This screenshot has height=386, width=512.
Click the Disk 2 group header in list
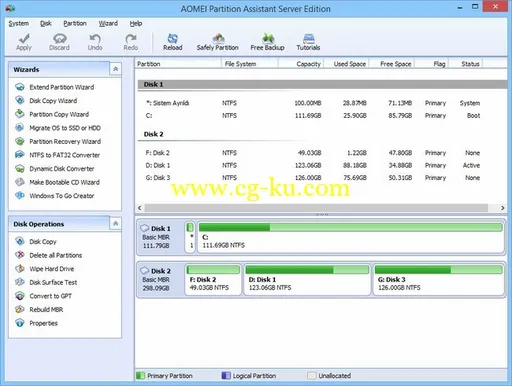tap(153, 134)
